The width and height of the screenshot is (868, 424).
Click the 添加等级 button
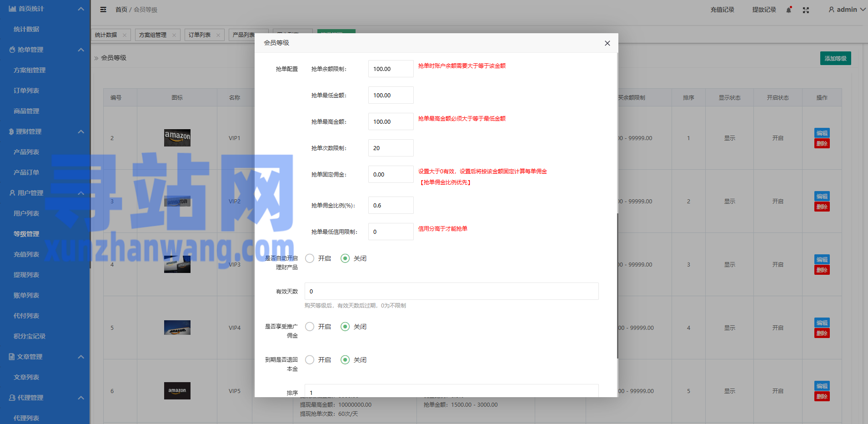[835, 58]
